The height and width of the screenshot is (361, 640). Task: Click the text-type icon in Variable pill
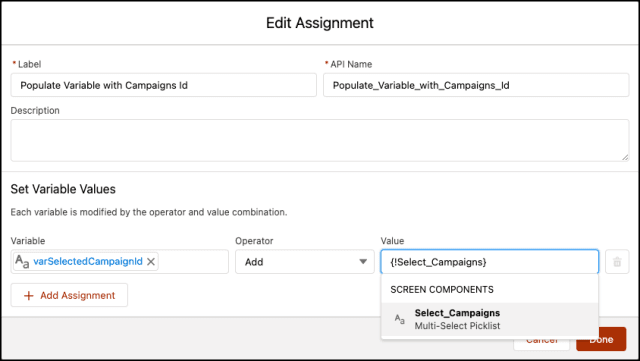[22, 262]
